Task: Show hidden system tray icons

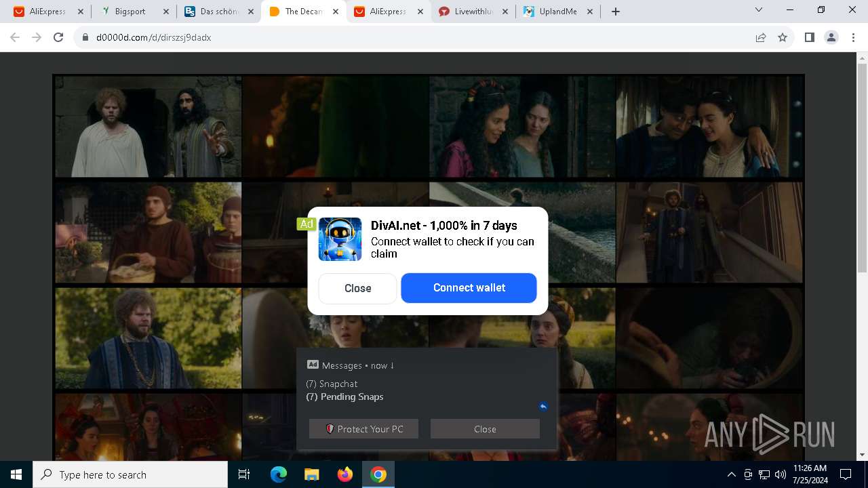Action: (x=731, y=474)
